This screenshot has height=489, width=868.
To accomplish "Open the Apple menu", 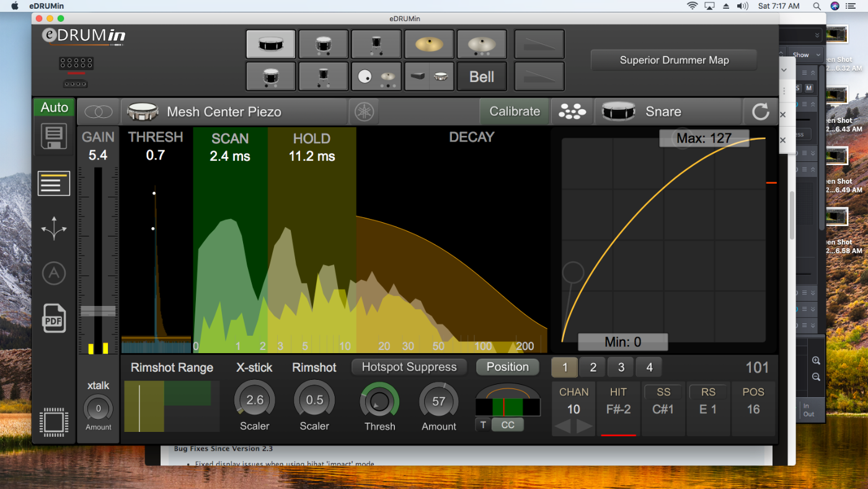I will click(x=15, y=6).
